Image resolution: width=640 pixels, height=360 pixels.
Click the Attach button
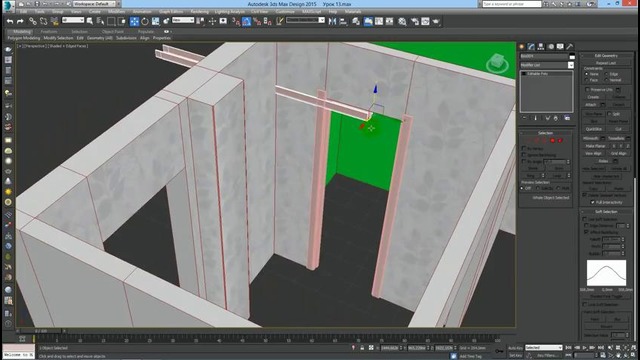[591, 105]
